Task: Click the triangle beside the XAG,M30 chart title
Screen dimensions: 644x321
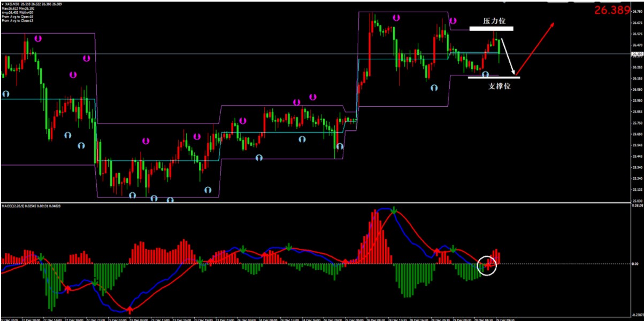Action: [3, 5]
